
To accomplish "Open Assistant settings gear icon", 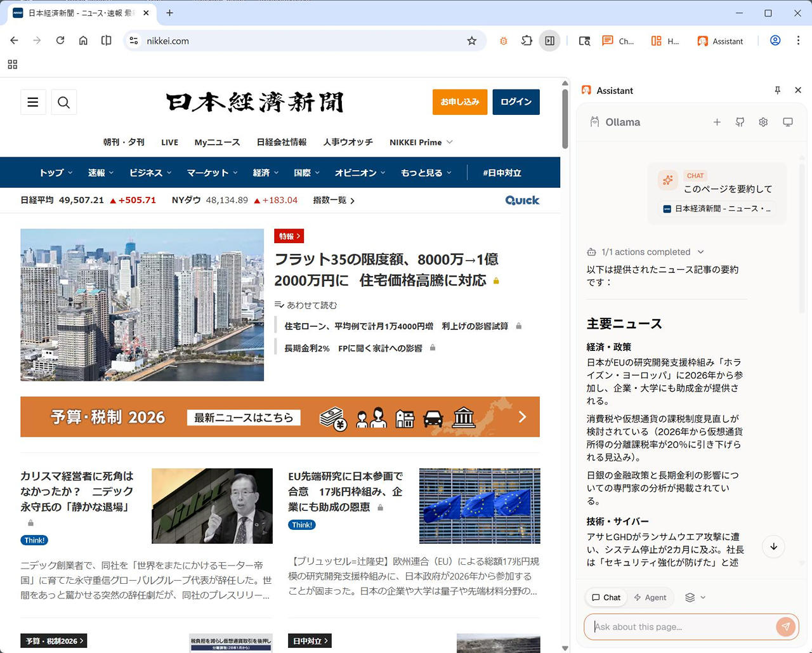I will 763,122.
